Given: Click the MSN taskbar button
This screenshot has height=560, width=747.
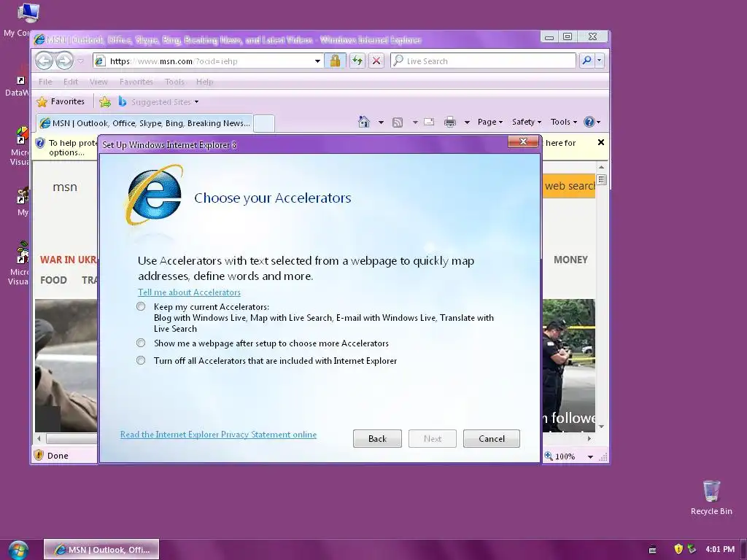Looking at the screenshot, I should point(101,550).
